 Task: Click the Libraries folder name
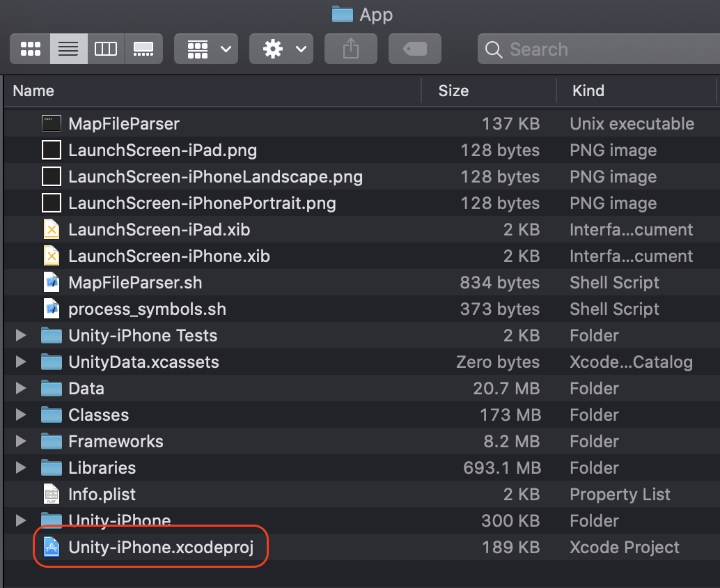pyautogui.click(x=102, y=468)
